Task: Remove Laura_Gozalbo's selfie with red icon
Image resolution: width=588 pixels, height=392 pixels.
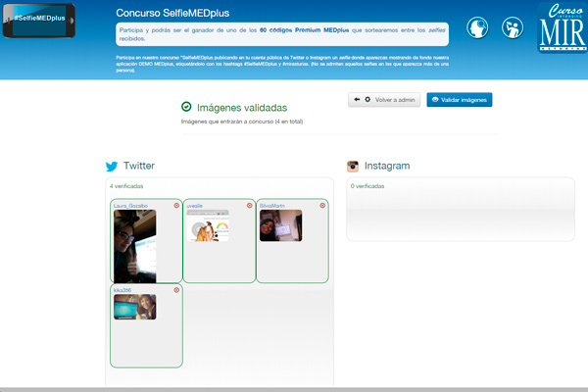Action: (176, 206)
